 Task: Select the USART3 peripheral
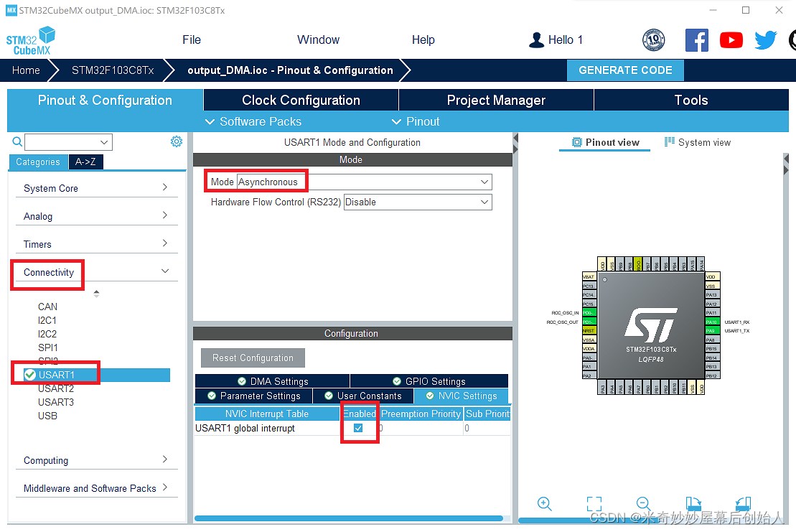[x=56, y=403]
